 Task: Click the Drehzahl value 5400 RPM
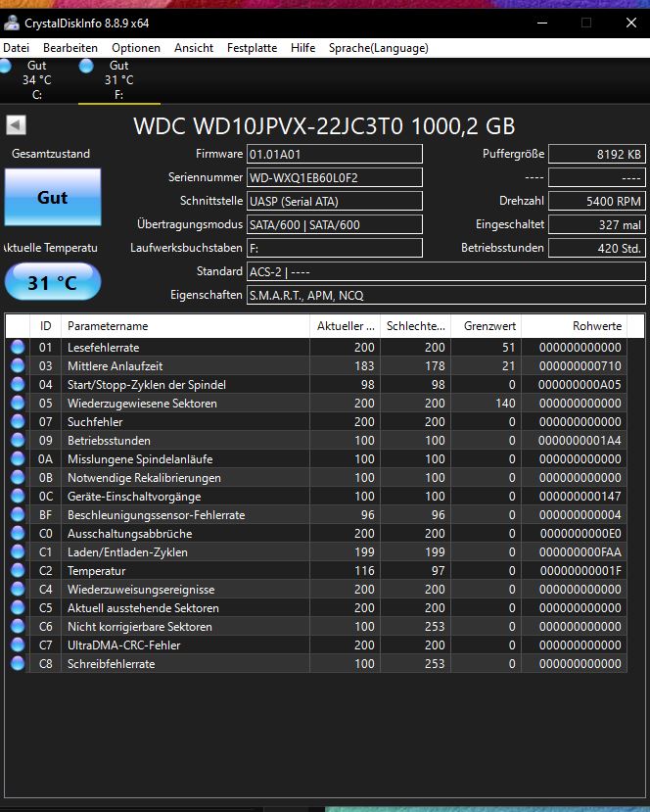coord(597,201)
